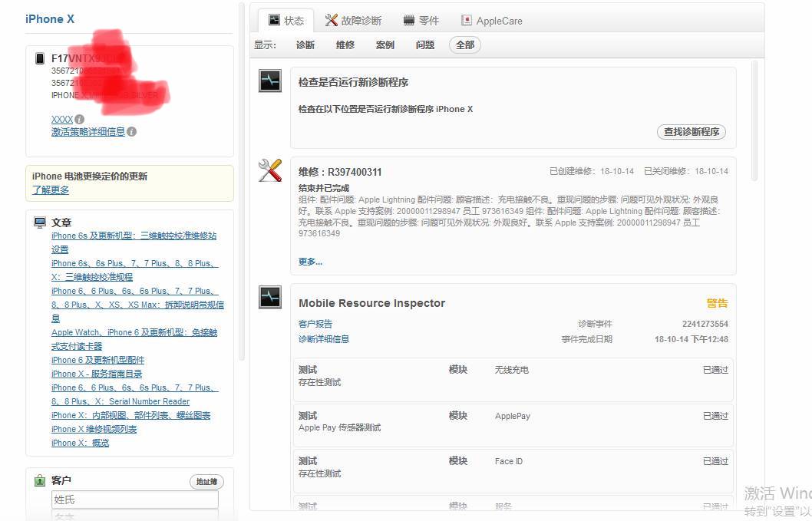Select the 维修 display filter
The height and width of the screenshot is (521, 812).
coord(345,45)
